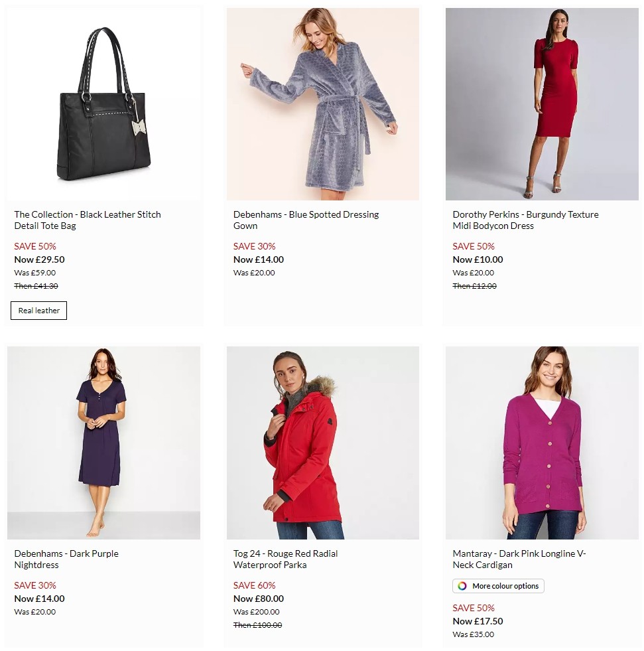Viewport: 644px width, 651px height.
Task: Click the SAVE 50% label on the tote bag
Action: point(35,246)
